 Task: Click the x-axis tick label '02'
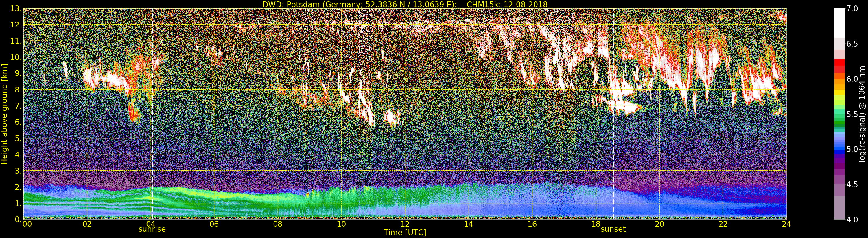point(87,224)
